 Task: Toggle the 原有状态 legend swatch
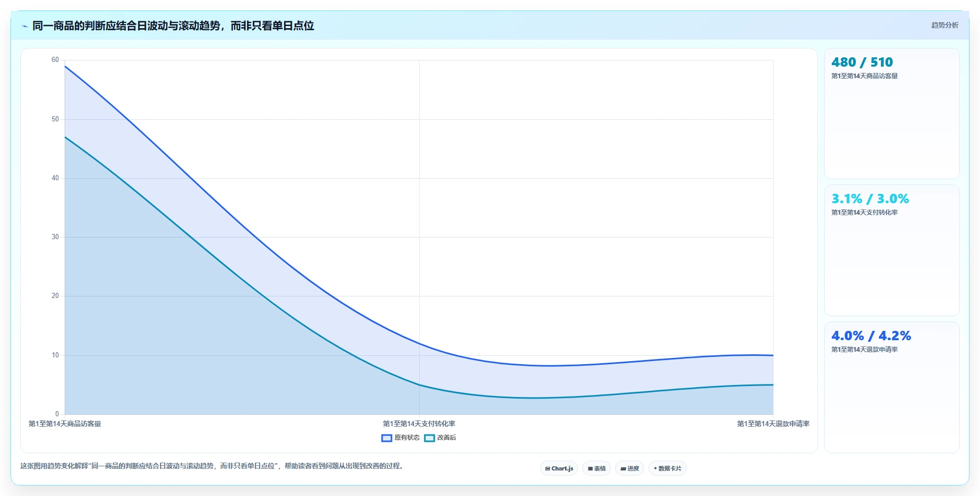[x=386, y=438]
